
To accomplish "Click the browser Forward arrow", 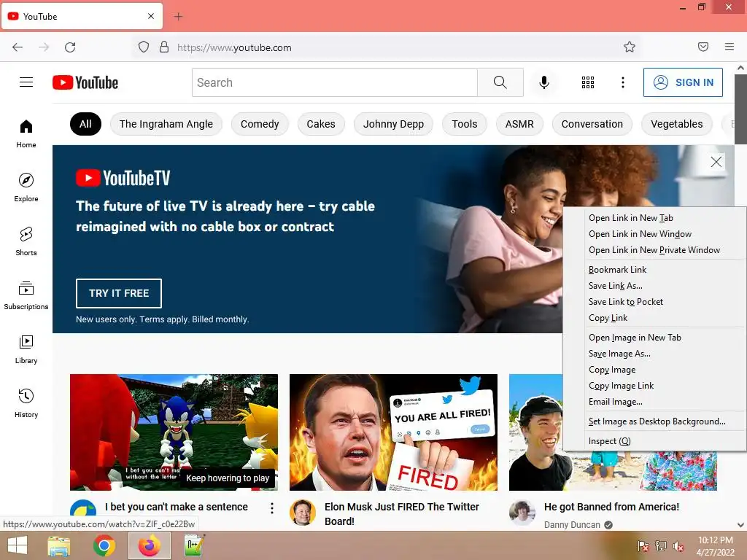I will click(44, 47).
